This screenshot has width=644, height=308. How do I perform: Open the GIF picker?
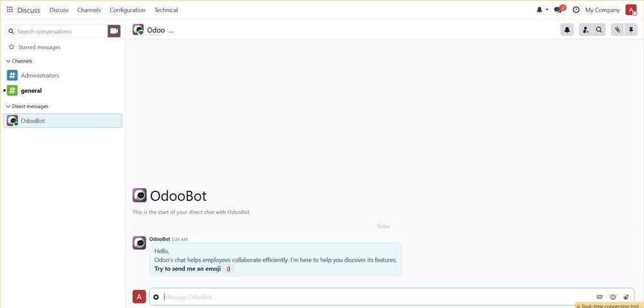click(x=600, y=297)
